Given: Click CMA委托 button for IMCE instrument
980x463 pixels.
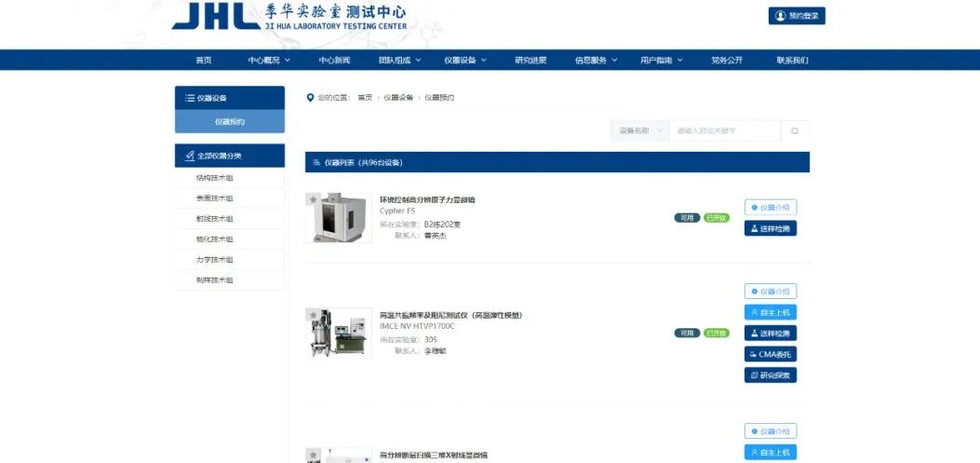Looking at the screenshot, I should point(771,354).
